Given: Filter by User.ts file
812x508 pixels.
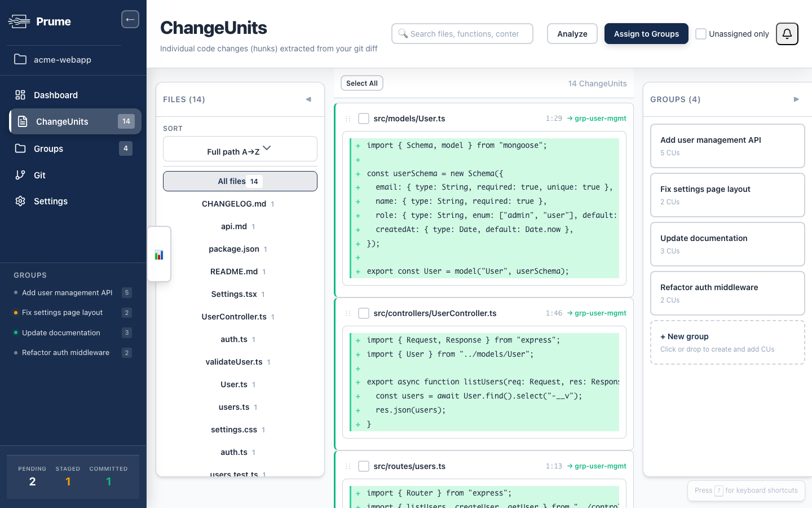Looking at the screenshot, I should click(x=240, y=384).
